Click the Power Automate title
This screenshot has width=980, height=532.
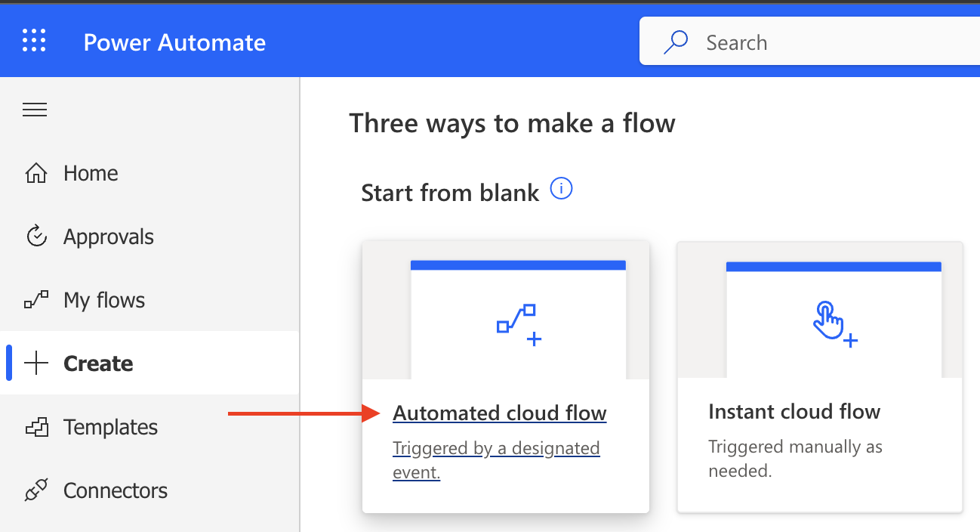[x=174, y=42]
